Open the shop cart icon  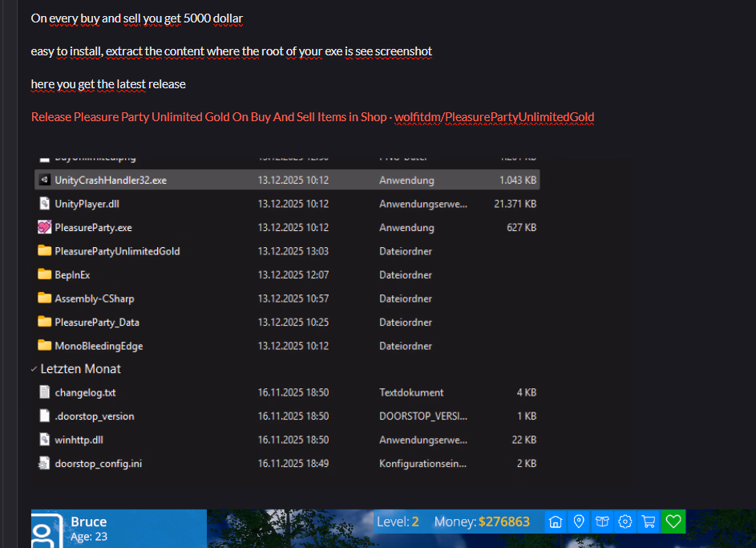tap(649, 522)
